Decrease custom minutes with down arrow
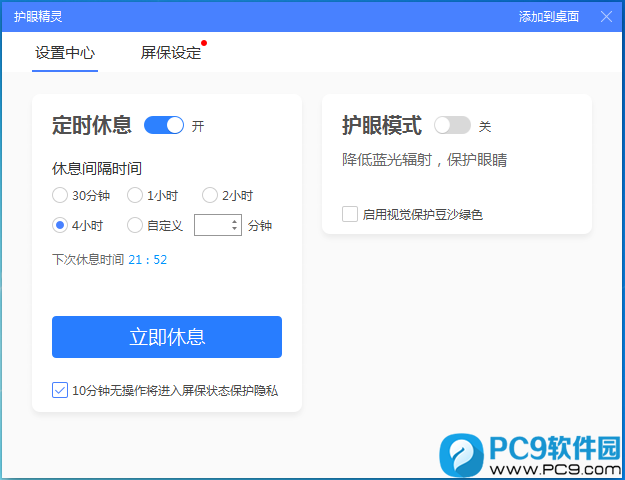625x480 pixels. [x=235, y=229]
